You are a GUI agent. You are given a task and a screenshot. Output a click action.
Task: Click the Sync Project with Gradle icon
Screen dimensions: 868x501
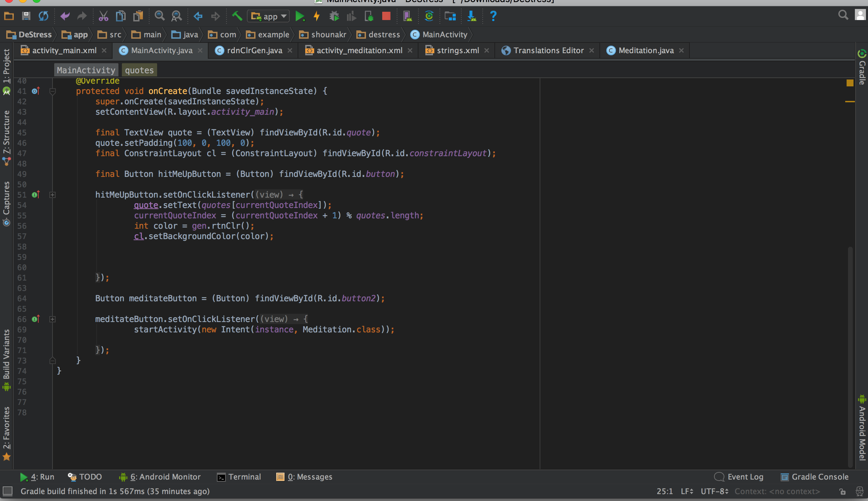[x=429, y=16]
